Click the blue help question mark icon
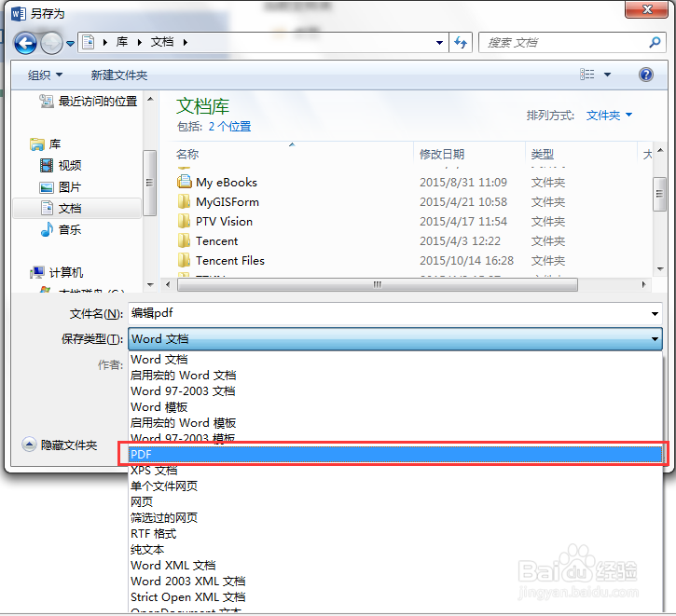Viewport: 676px width, 616px height. coord(646,75)
